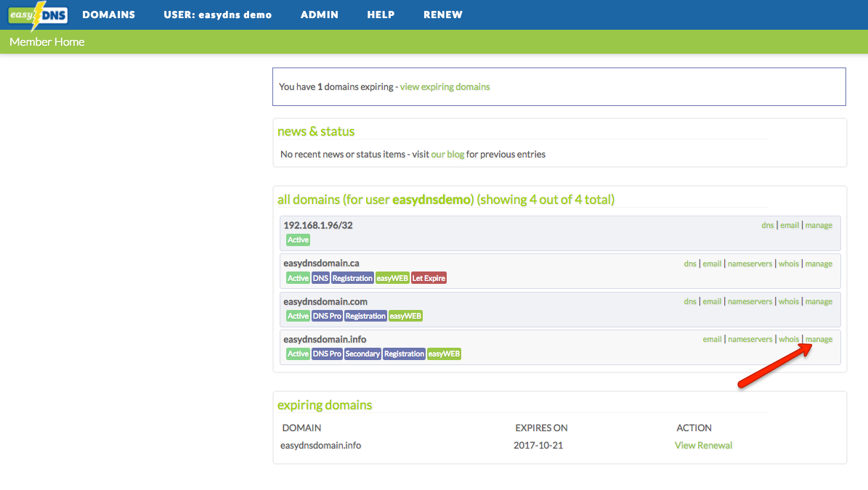868x490 pixels.
Task: Click the DNS Pro badge under easydnsdomain.info
Action: (327, 354)
